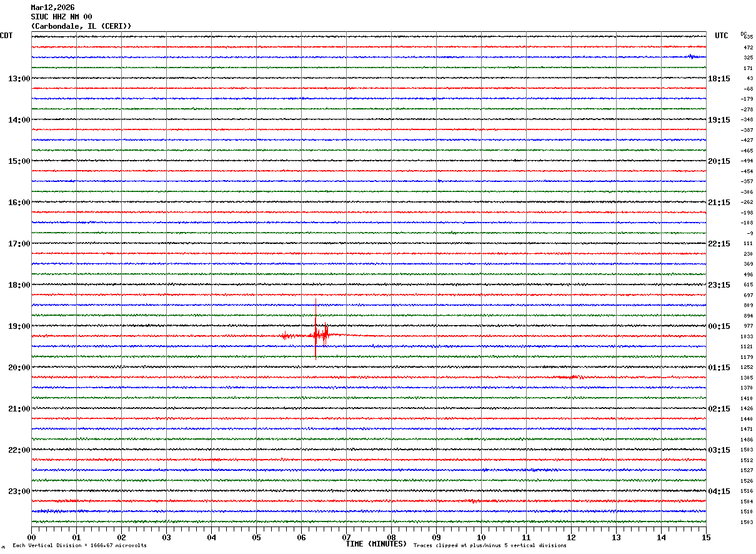The image size is (756, 554).
Task: Click the "20:15" UTC time label
Action: [719, 161]
